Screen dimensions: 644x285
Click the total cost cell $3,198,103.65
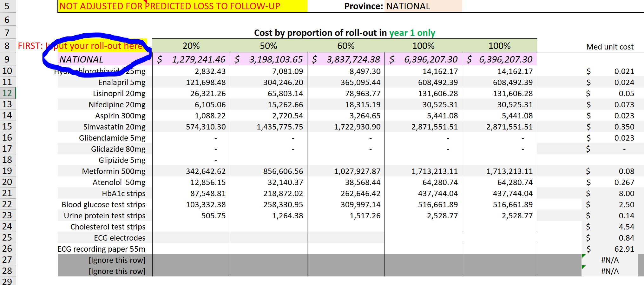pos(268,59)
